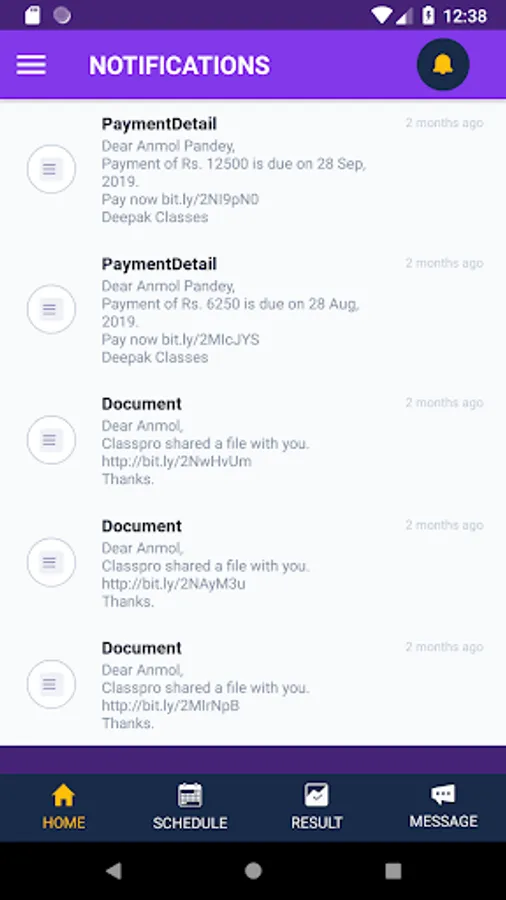Image resolution: width=506 pixels, height=900 pixels.
Task: Open shared file link http://bit.ly/2MIrNpB
Action: click(171, 705)
